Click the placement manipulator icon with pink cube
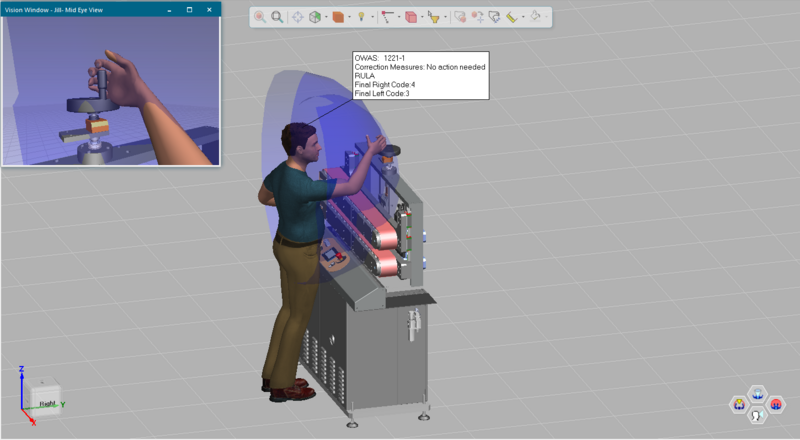This screenshot has width=800, height=440. pos(460,17)
